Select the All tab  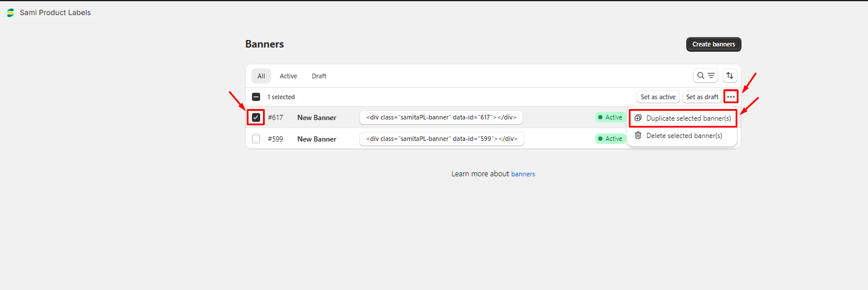261,76
